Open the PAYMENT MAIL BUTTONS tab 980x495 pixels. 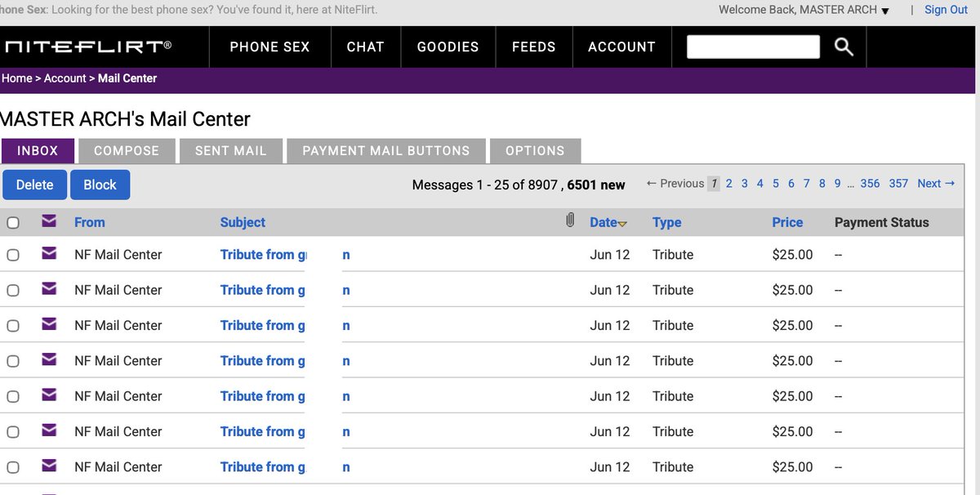tap(386, 151)
